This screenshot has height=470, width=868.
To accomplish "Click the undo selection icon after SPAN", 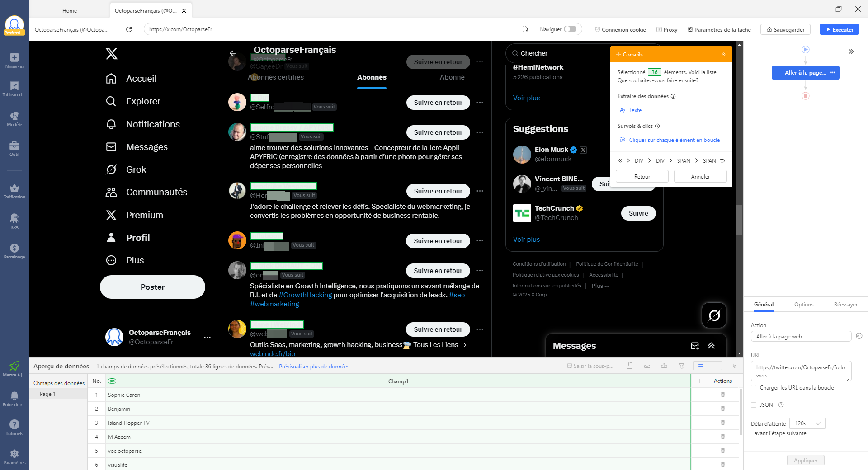I will 722,160.
